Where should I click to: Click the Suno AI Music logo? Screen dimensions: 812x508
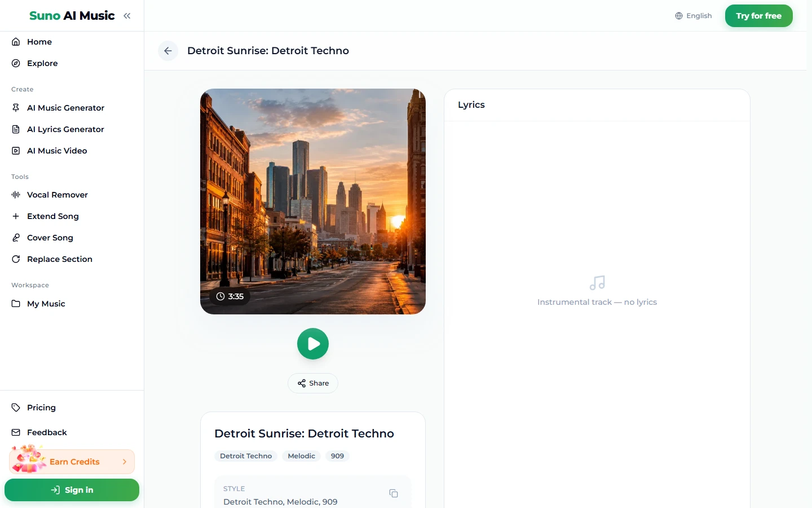(72, 16)
